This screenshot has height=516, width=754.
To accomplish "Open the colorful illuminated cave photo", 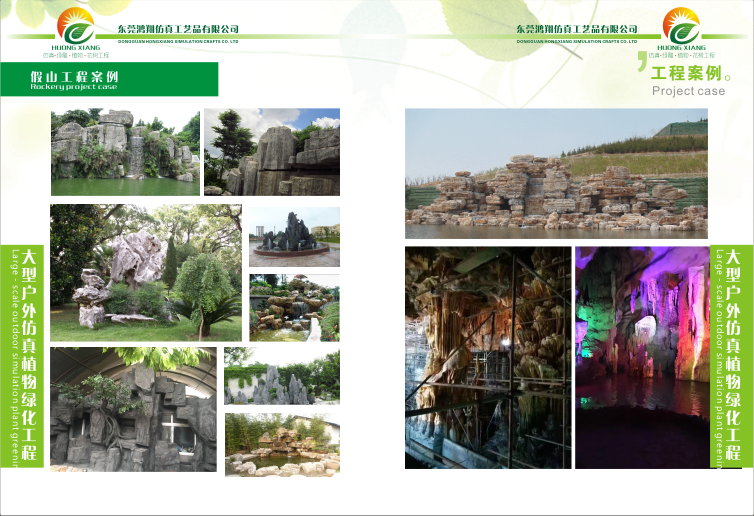I will pos(641,357).
